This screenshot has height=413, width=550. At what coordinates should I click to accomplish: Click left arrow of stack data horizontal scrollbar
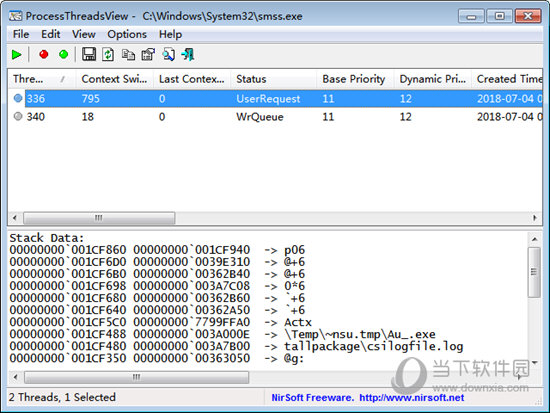pos(15,377)
